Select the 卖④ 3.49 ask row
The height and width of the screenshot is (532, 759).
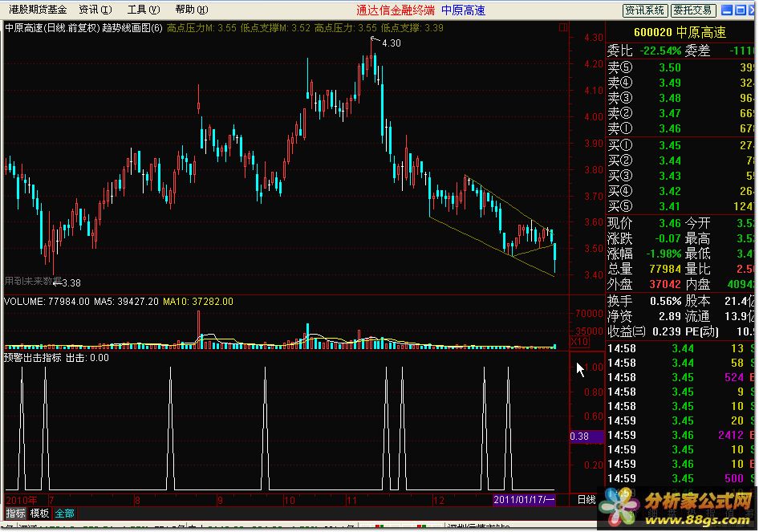click(x=680, y=83)
